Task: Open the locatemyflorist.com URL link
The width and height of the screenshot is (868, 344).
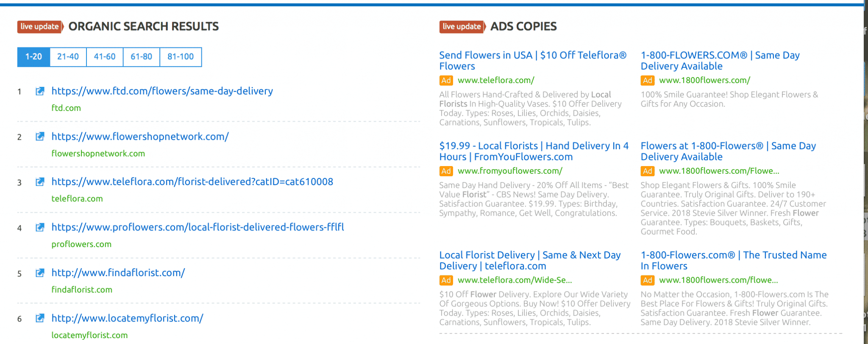Action: click(128, 318)
